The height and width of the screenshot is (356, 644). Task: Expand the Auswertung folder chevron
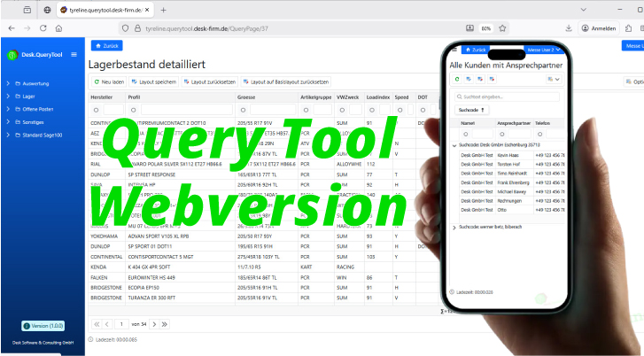click(8, 83)
